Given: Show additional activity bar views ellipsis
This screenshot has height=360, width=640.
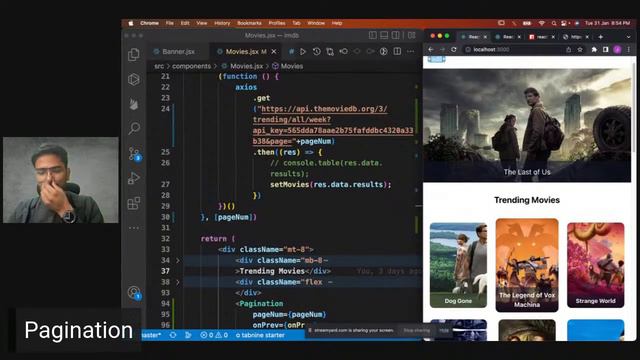Looking at the screenshot, I should [x=134, y=228].
